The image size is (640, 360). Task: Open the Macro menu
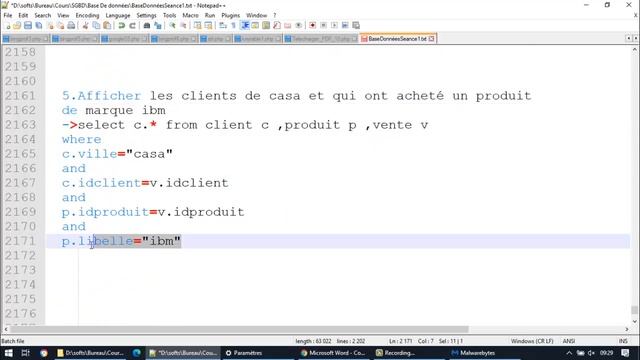pos(190,15)
